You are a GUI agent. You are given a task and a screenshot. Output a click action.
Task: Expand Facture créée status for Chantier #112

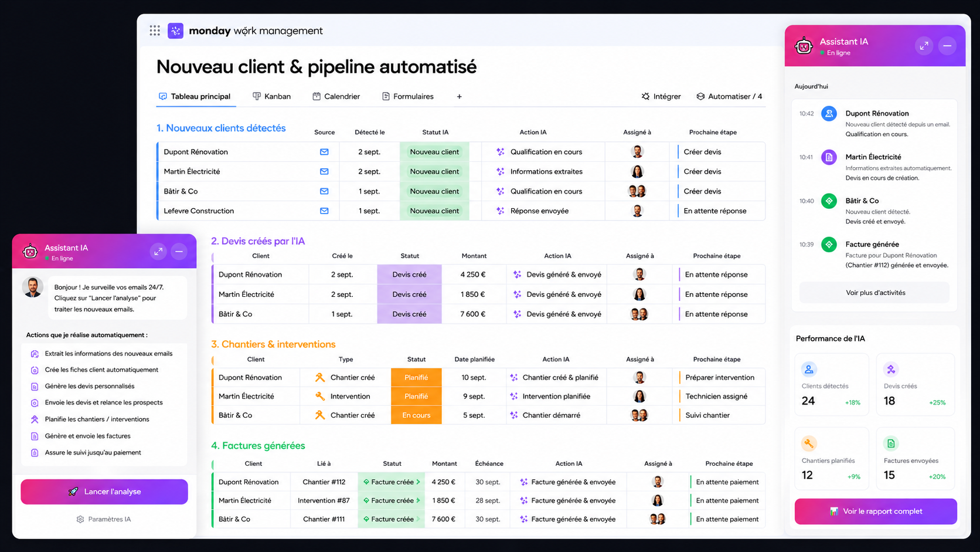click(x=392, y=482)
